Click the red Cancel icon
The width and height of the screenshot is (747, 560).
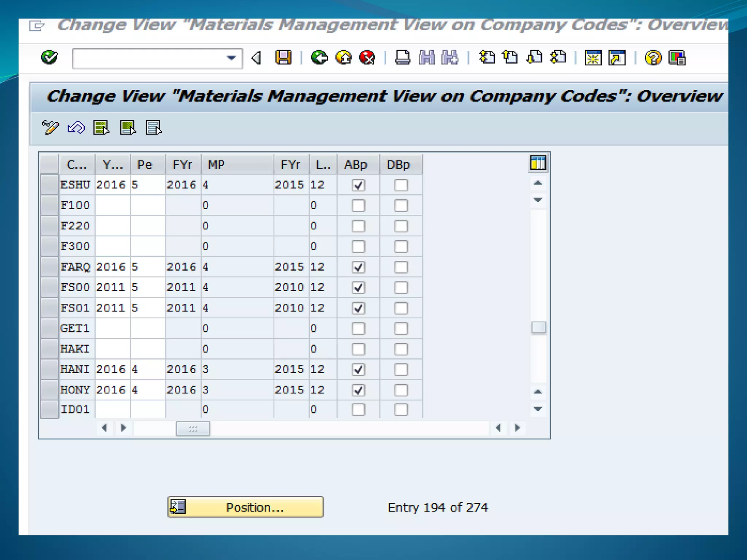coord(367,58)
